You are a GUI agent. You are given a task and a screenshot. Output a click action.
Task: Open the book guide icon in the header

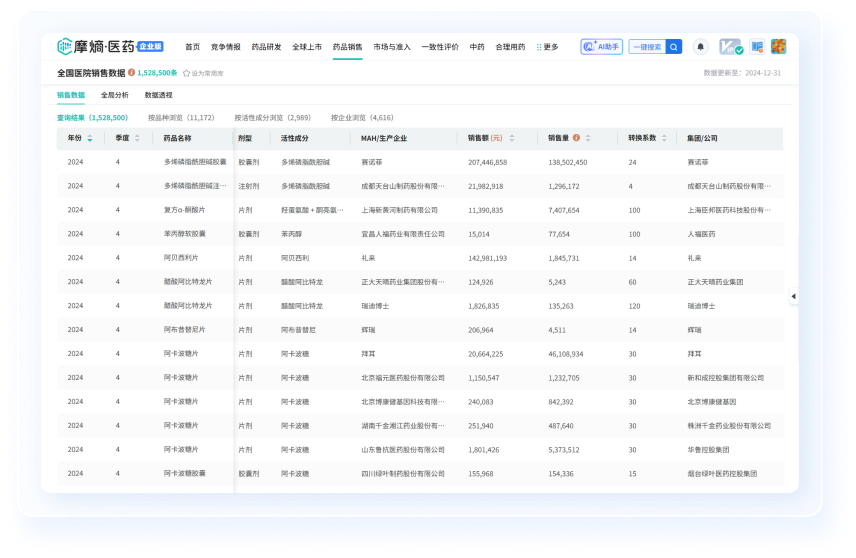click(x=757, y=47)
